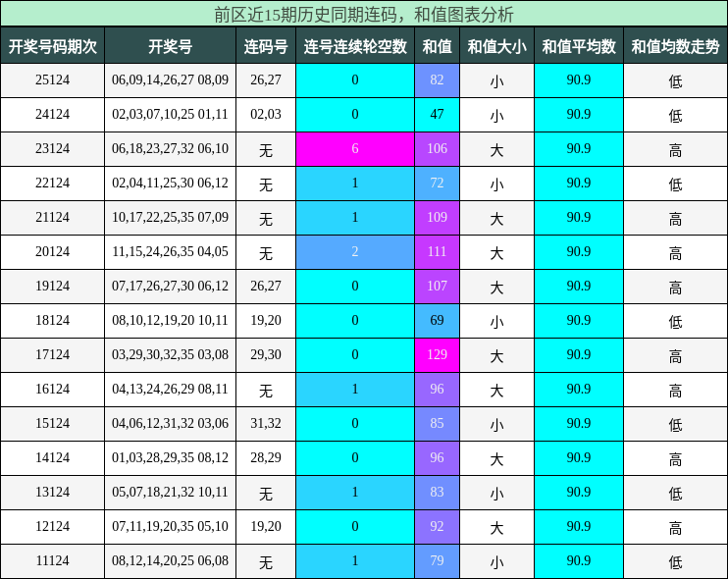
Task: Click consecutive pair 31,32
Action: point(266,423)
